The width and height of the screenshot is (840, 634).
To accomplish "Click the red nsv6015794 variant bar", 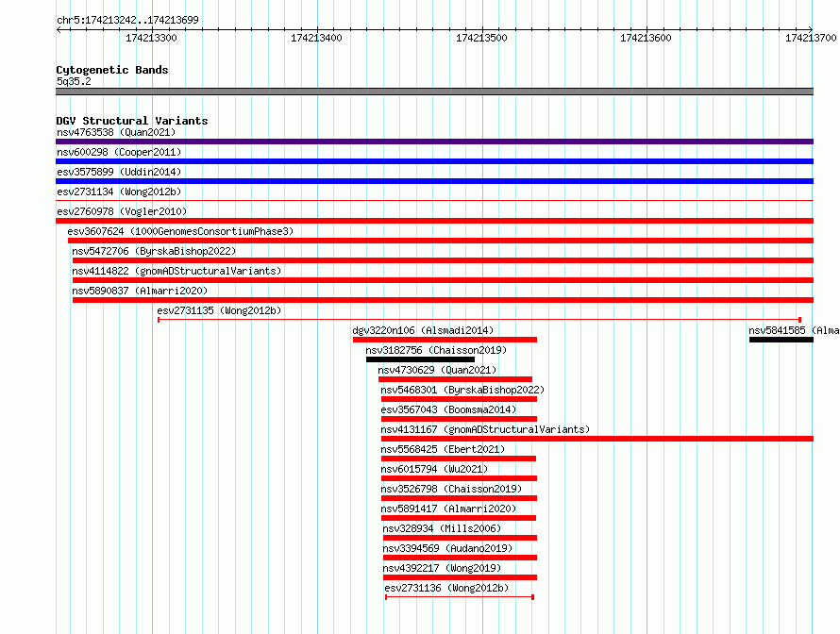I will click(459, 478).
